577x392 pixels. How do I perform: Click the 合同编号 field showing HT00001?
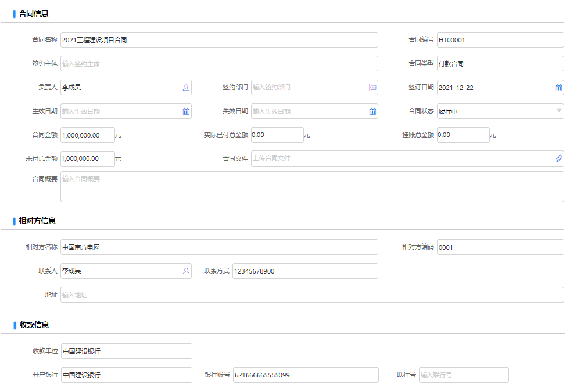click(x=500, y=40)
